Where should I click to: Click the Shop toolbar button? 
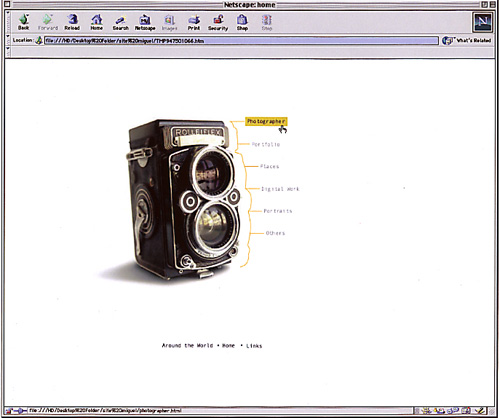click(x=242, y=22)
